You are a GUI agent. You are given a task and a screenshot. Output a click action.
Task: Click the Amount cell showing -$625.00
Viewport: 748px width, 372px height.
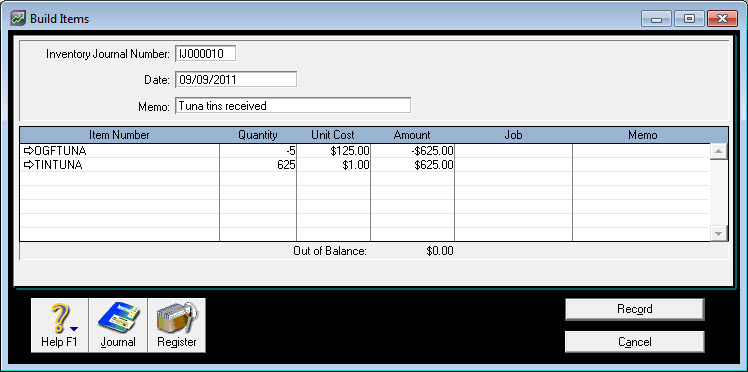pyautogui.click(x=413, y=151)
